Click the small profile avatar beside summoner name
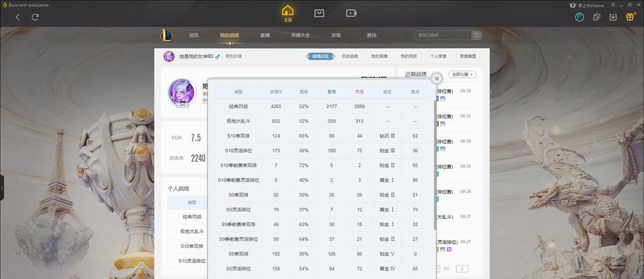 coord(169,56)
